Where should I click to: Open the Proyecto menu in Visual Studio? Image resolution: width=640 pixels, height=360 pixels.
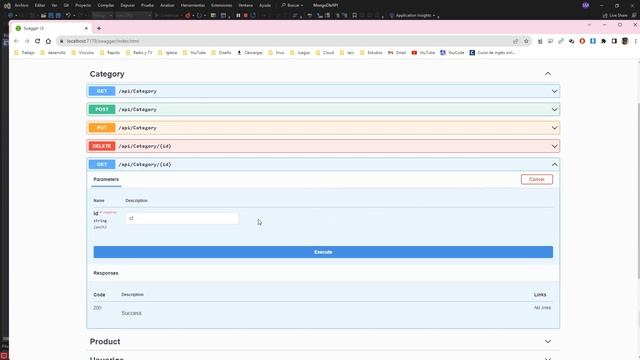pyautogui.click(x=83, y=5)
